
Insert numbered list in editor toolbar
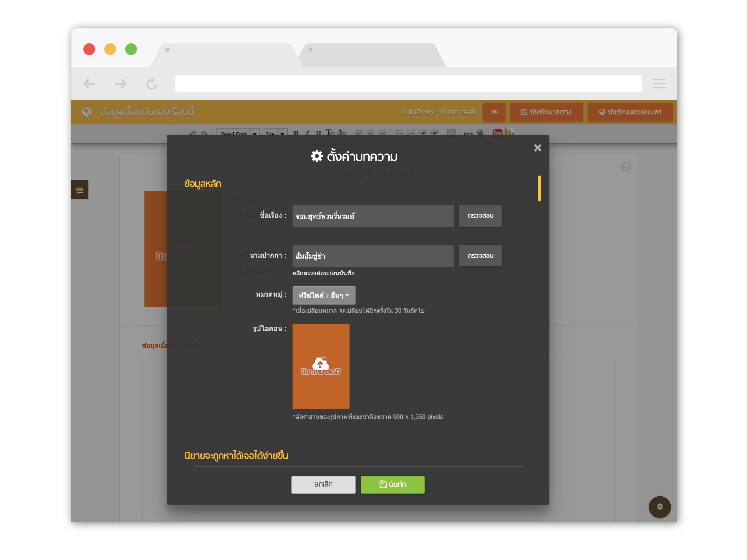pos(411,133)
